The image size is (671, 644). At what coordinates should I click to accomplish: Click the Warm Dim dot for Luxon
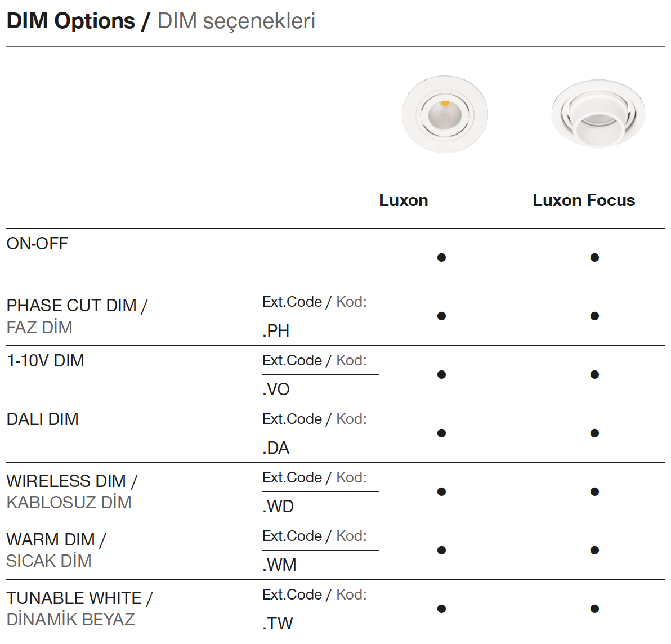tap(441, 550)
